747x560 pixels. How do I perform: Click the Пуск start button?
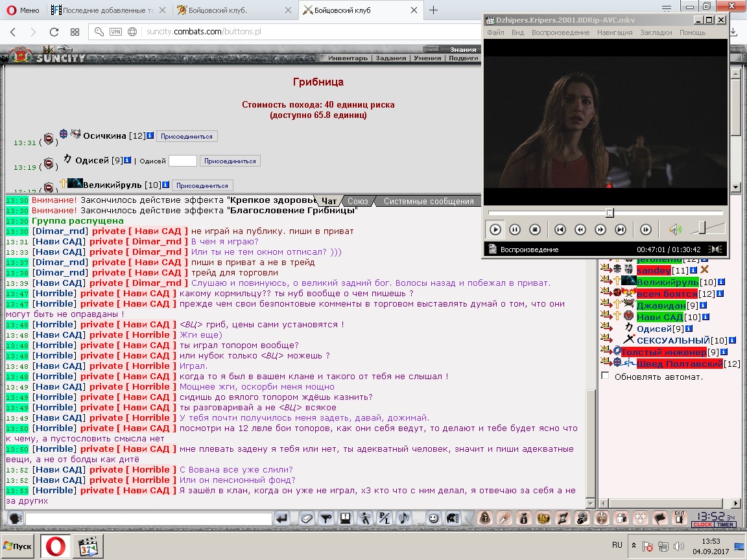[18, 546]
